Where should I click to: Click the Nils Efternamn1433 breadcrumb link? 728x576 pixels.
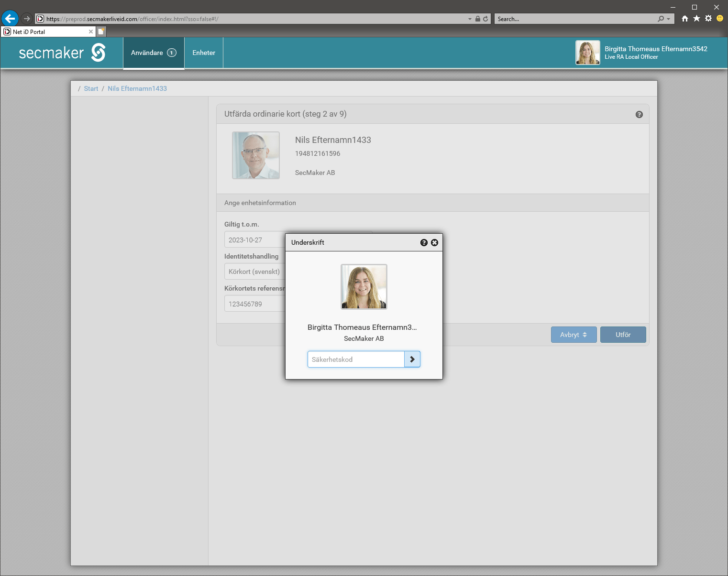pyautogui.click(x=137, y=88)
